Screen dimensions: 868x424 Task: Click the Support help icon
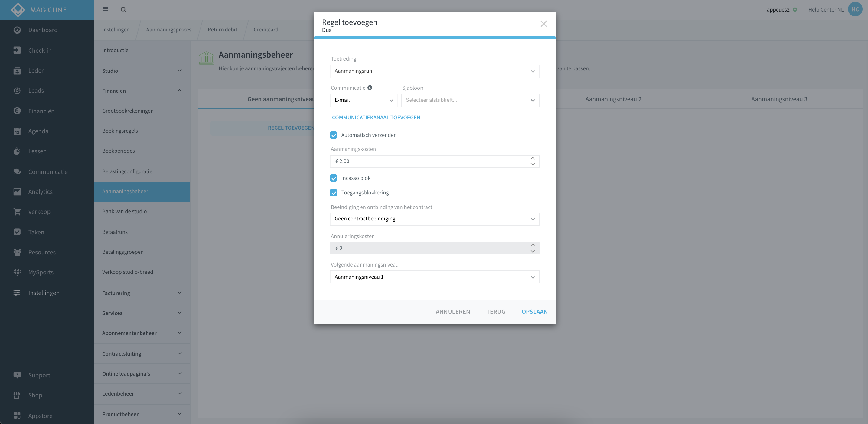(x=17, y=375)
